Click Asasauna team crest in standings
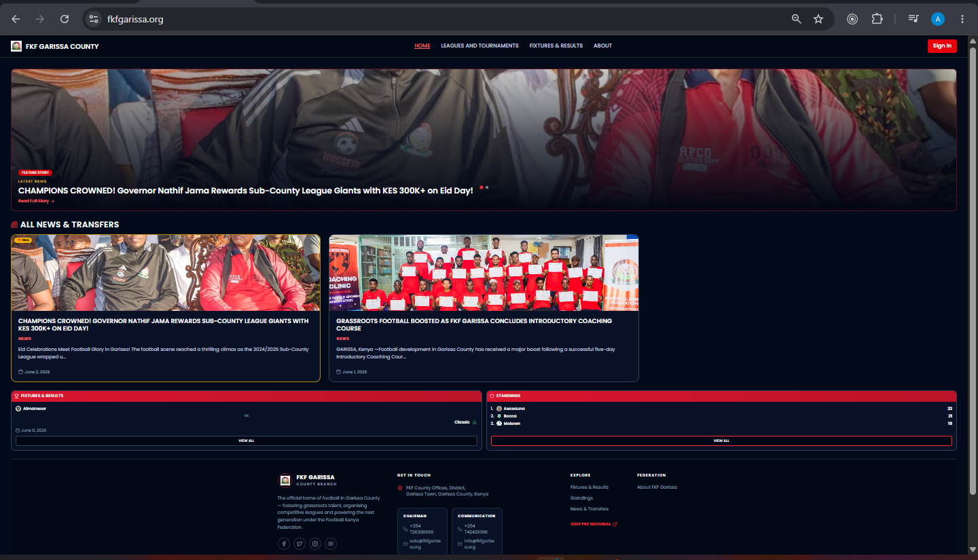Screen dimensions: 978x560 [499, 409]
